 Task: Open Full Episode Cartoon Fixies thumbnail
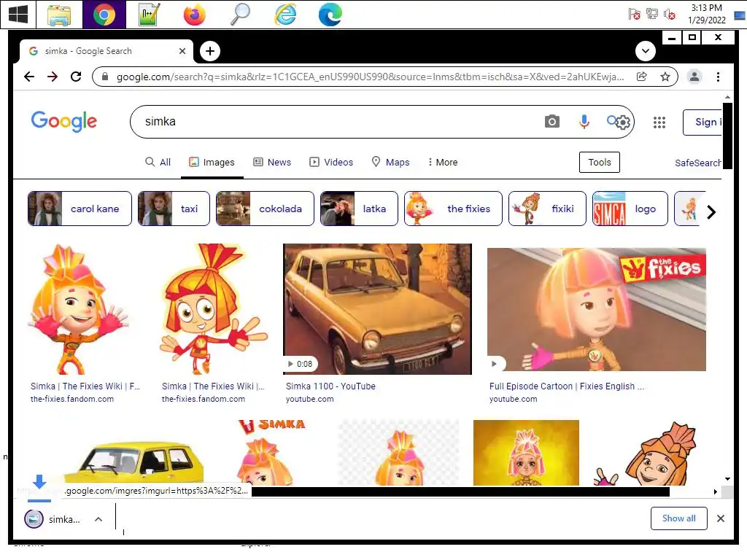tap(597, 309)
